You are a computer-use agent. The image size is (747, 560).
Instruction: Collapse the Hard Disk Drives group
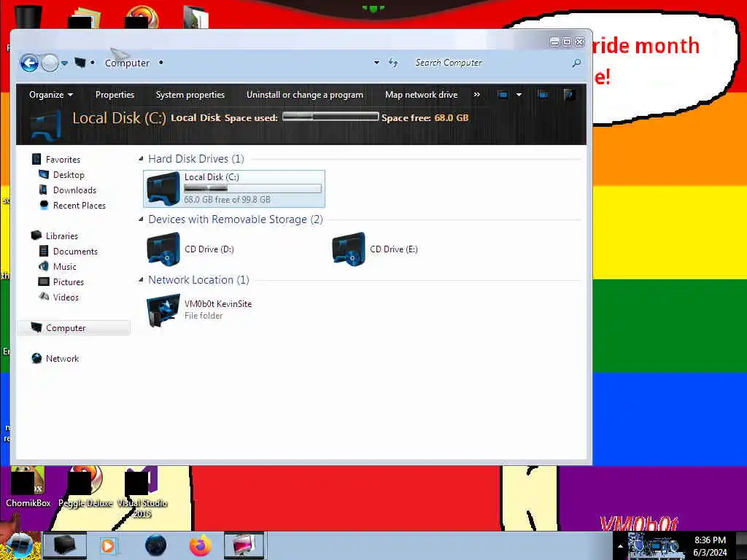141,158
